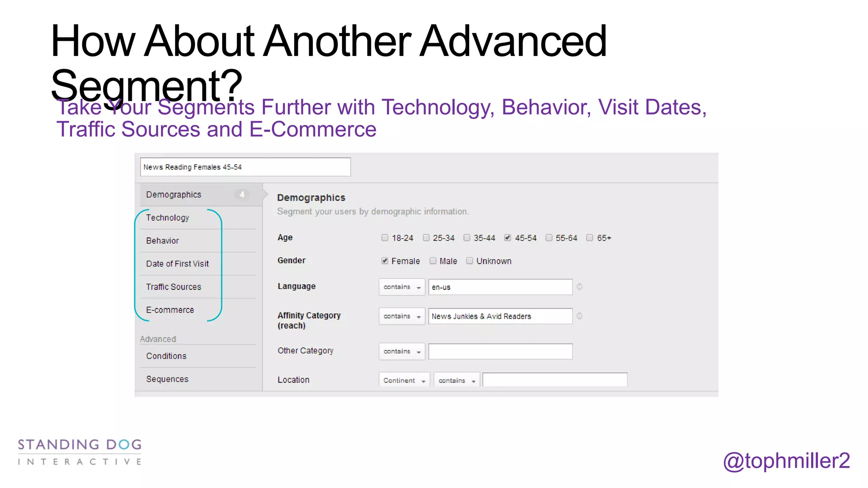Viewport: 868px width, 488px height.
Task: Click the Affinity field News Junkies & Avid Readers
Action: click(501, 316)
